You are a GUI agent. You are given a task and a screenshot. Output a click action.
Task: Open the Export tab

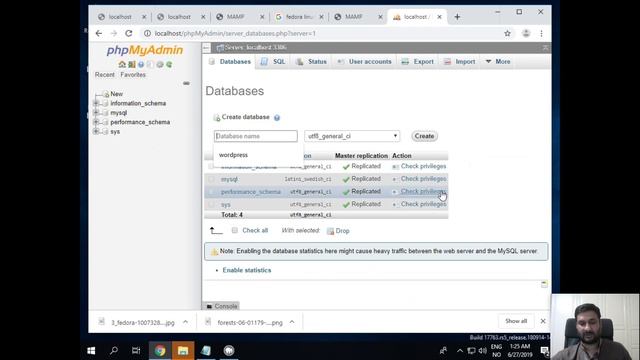point(418,62)
